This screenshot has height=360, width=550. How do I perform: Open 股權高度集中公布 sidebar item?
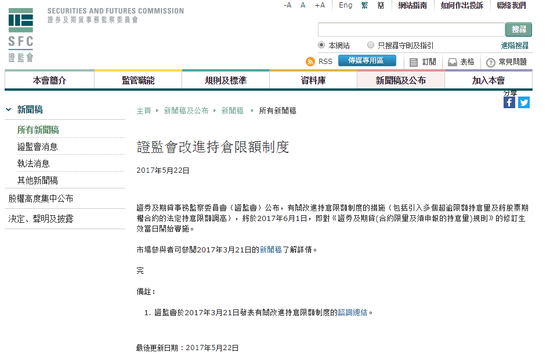(41, 199)
